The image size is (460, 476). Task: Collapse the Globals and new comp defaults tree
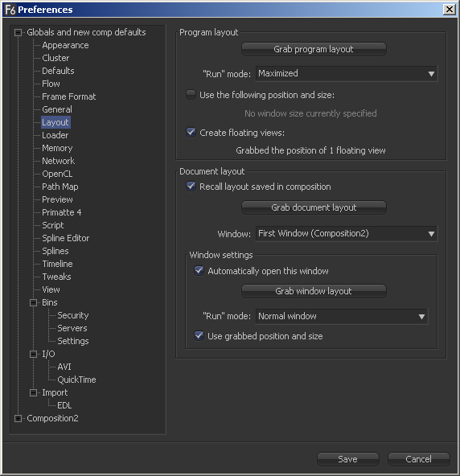(x=18, y=32)
